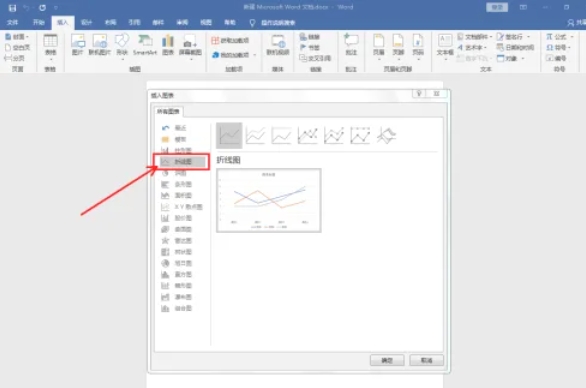Click the 联机图片 (Online Pictures) icon

point(99,45)
